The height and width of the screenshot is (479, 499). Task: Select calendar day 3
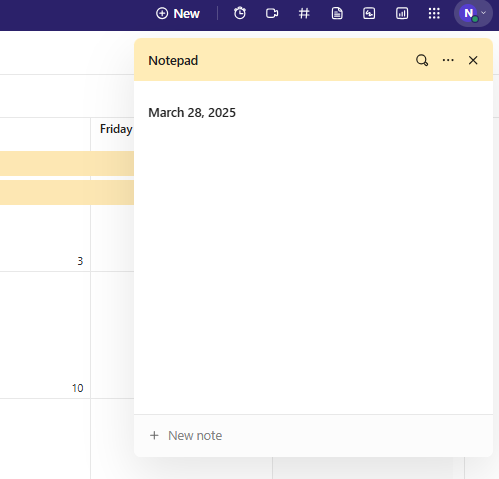point(80,261)
